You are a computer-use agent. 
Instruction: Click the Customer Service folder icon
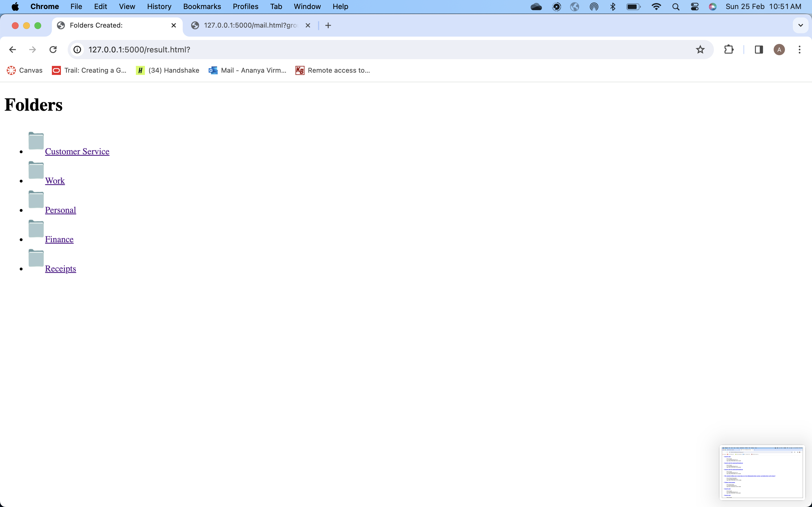click(36, 141)
